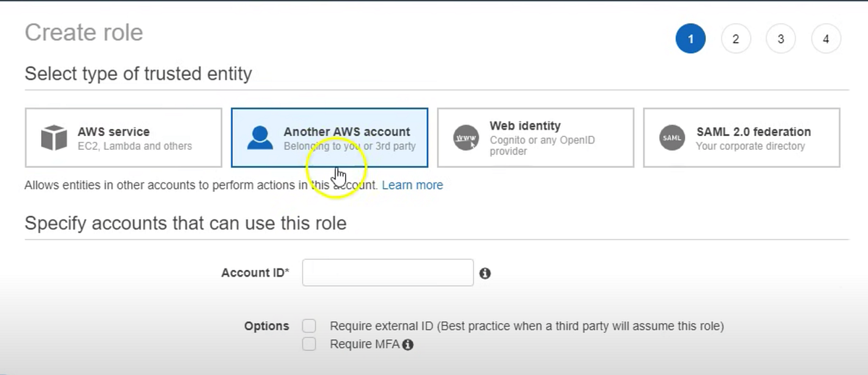Click 'Your corporate directory' subtitle
The height and width of the screenshot is (375, 868).
pos(750,146)
